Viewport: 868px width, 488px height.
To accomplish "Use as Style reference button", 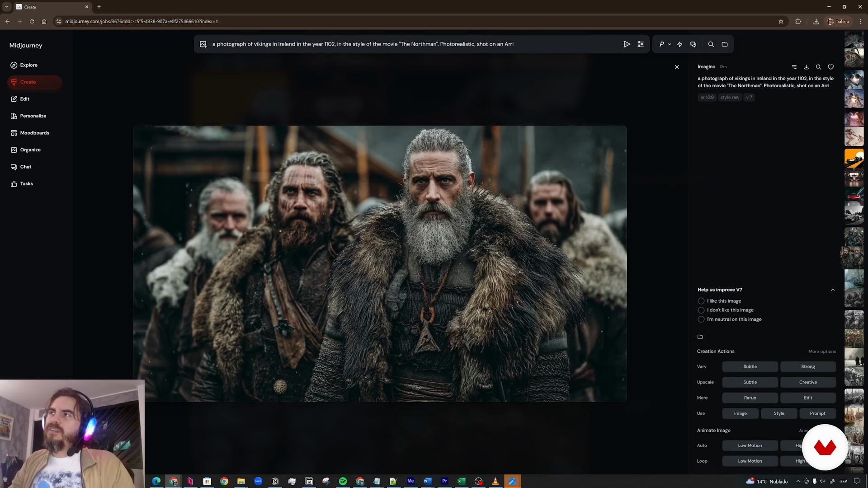I will coord(779,413).
